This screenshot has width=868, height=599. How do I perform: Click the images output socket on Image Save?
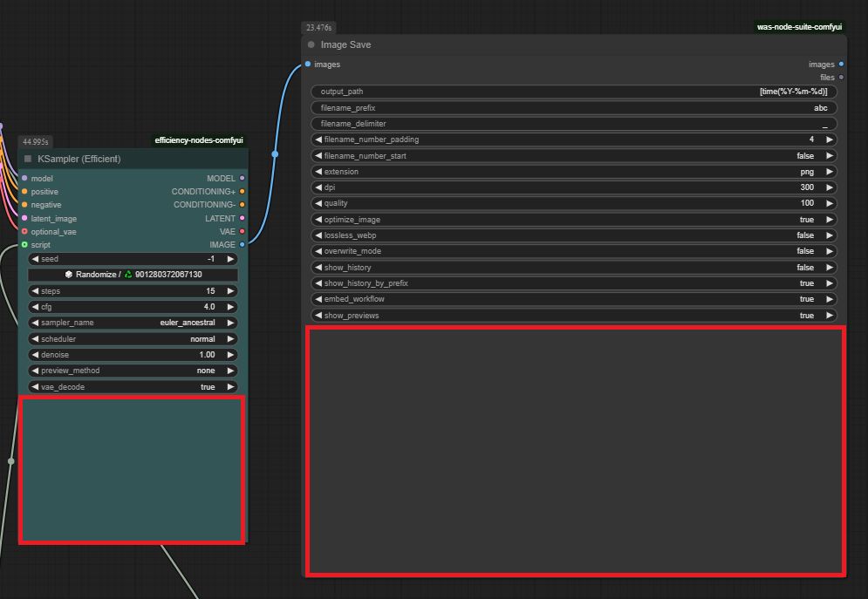point(841,65)
